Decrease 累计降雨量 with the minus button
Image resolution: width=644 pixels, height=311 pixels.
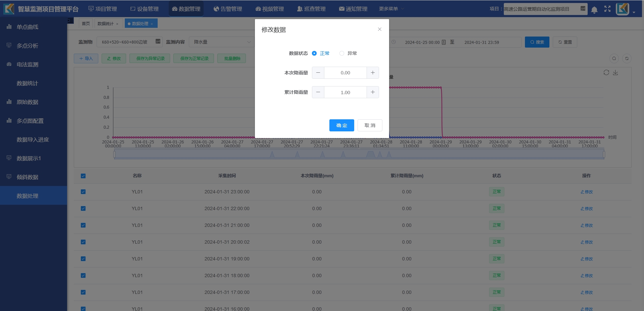tap(318, 92)
